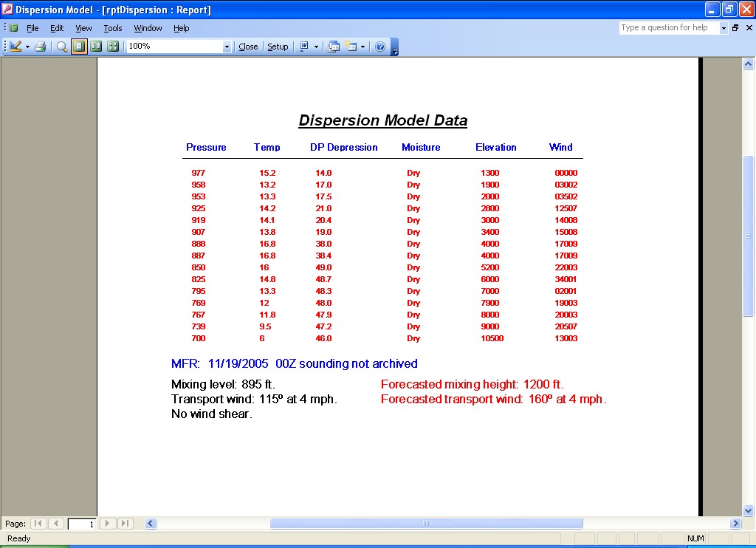Click the page number input field
Image resolution: width=756 pixels, height=548 pixels.
click(x=82, y=524)
